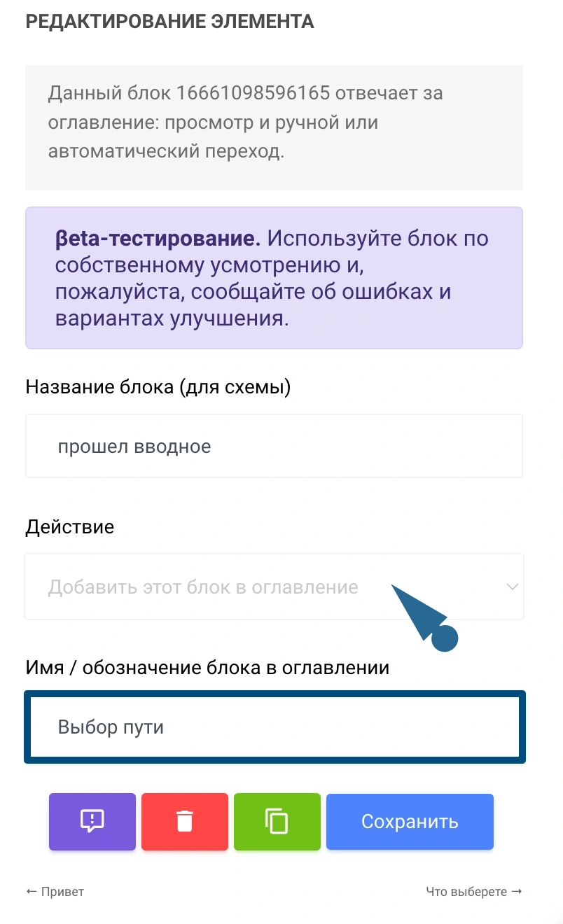Click the gray block description info box

(274, 127)
